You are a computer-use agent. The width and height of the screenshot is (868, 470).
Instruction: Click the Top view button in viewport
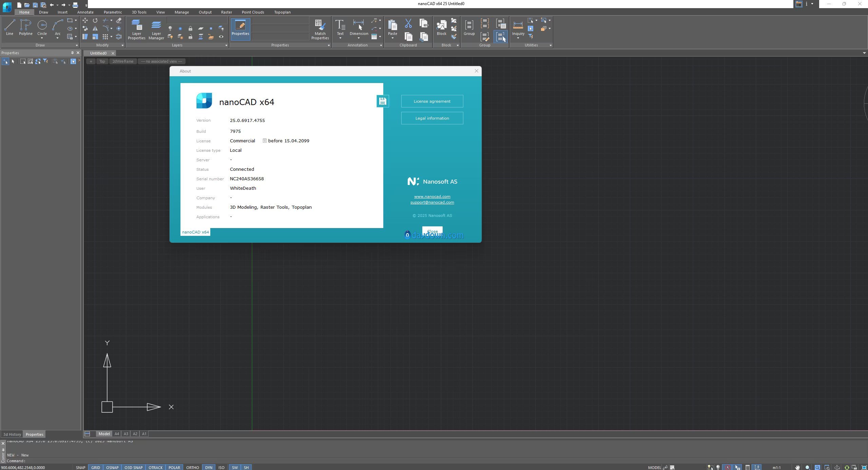[x=102, y=61]
